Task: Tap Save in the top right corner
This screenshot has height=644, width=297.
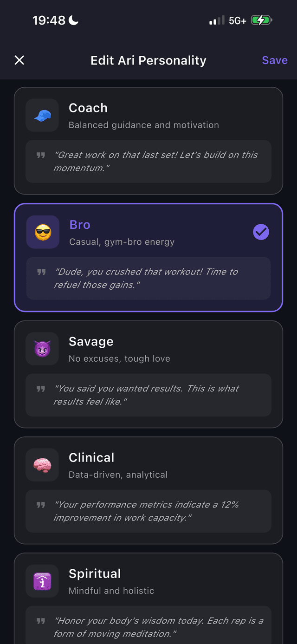Action: pos(274,60)
